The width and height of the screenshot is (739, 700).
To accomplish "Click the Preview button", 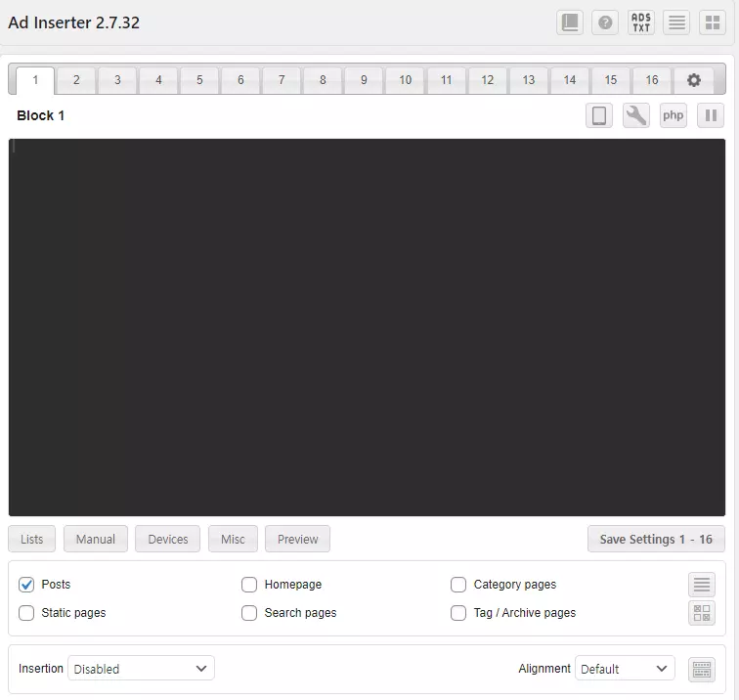I will pos(297,539).
